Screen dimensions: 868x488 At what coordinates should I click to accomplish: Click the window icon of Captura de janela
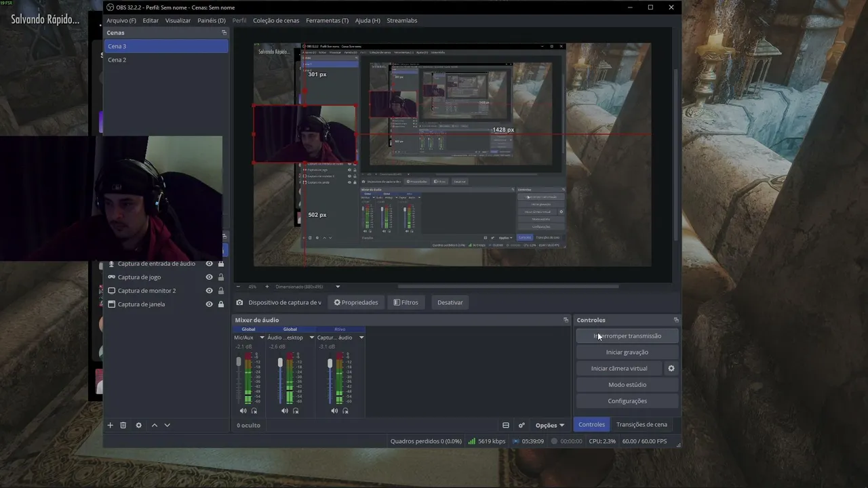tap(111, 304)
